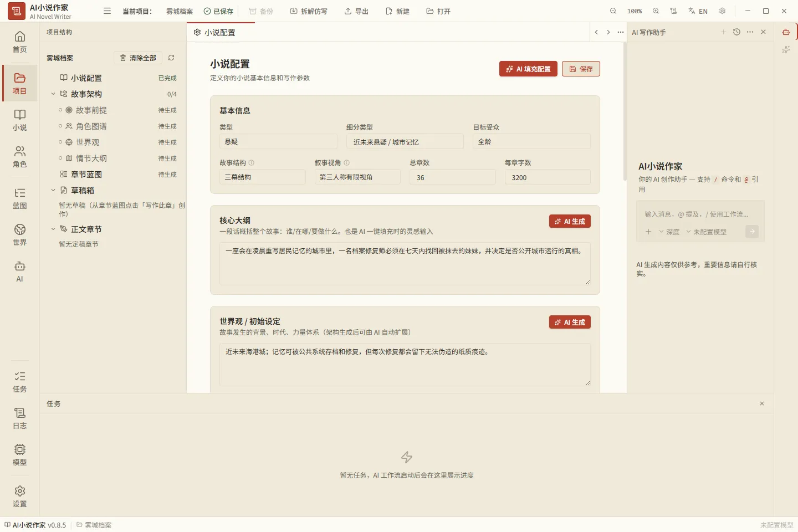The height and width of the screenshot is (532, 798).
Task: Open the 深度 dropdown in the chat box
Action: (x=669, y=232)
